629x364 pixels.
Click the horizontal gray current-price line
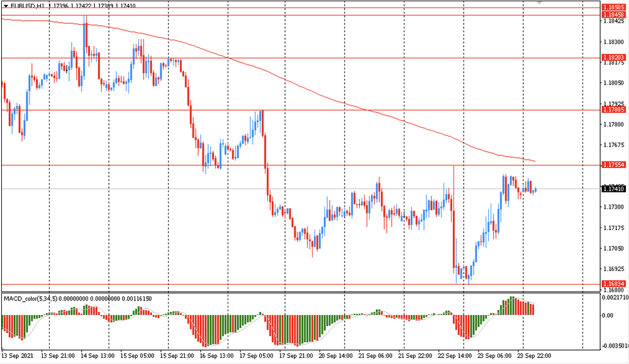tap(301, 189)
